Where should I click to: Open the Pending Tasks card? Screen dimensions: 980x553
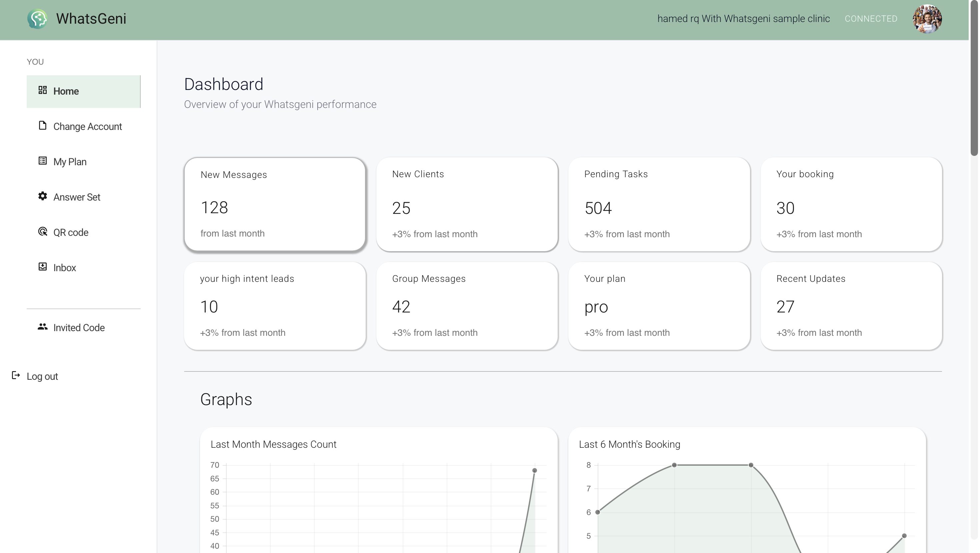pyautogui.click(x=659, y=204)
